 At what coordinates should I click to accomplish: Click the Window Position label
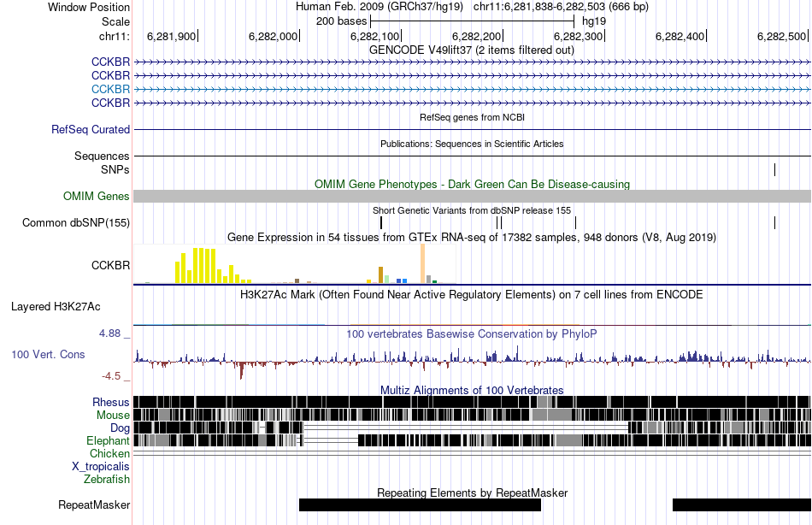click(89, 7)
